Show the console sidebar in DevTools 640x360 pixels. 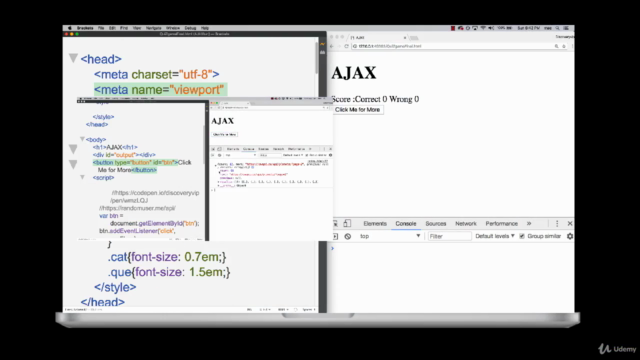tap(335, 236)
